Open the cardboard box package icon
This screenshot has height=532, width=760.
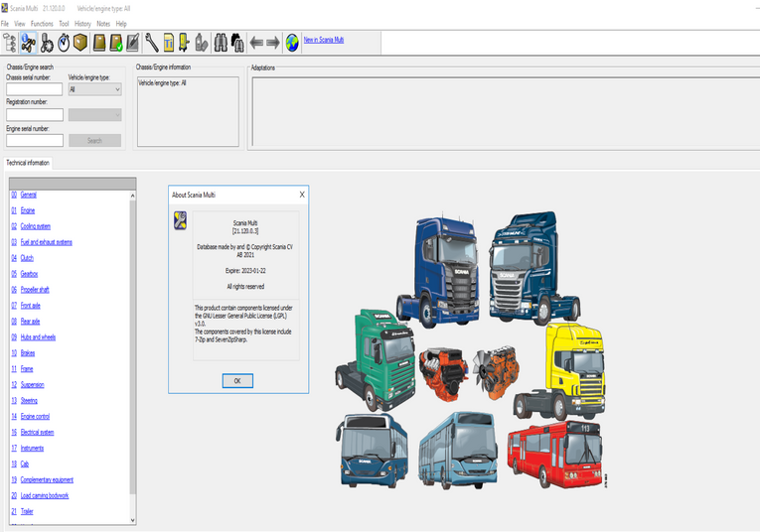[x=80, y=42]
